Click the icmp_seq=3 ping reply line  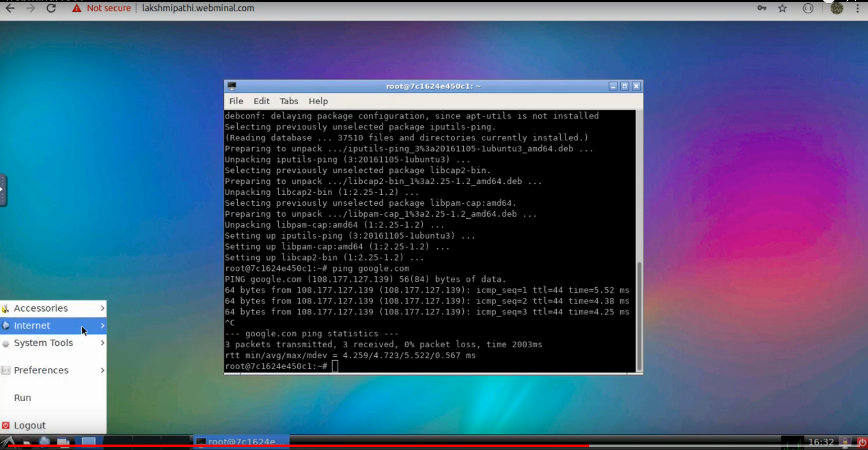pos(427,312)
